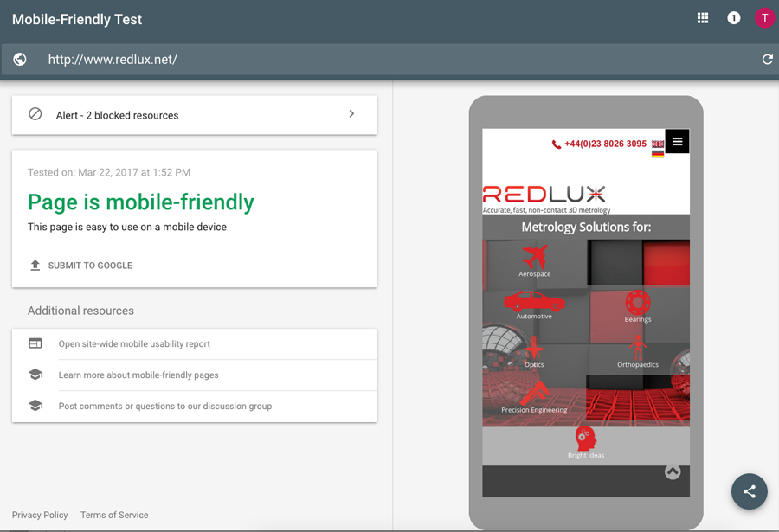Click the scroll-to-top arrow in preview
779x532 pixels.
click(x=673, y=472)
